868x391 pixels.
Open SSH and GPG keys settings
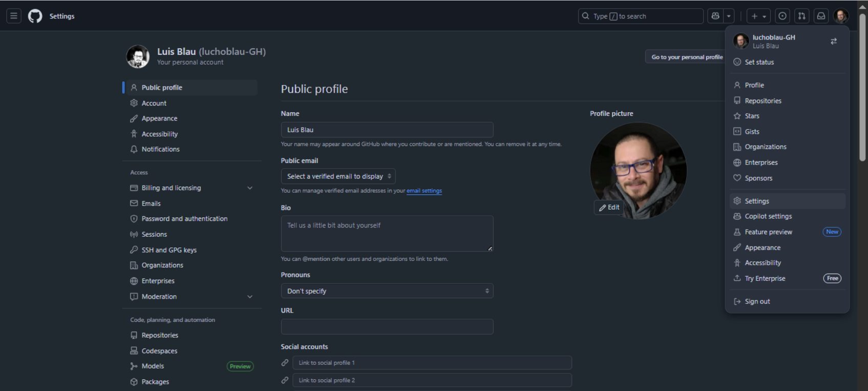(x=169, y=250)
